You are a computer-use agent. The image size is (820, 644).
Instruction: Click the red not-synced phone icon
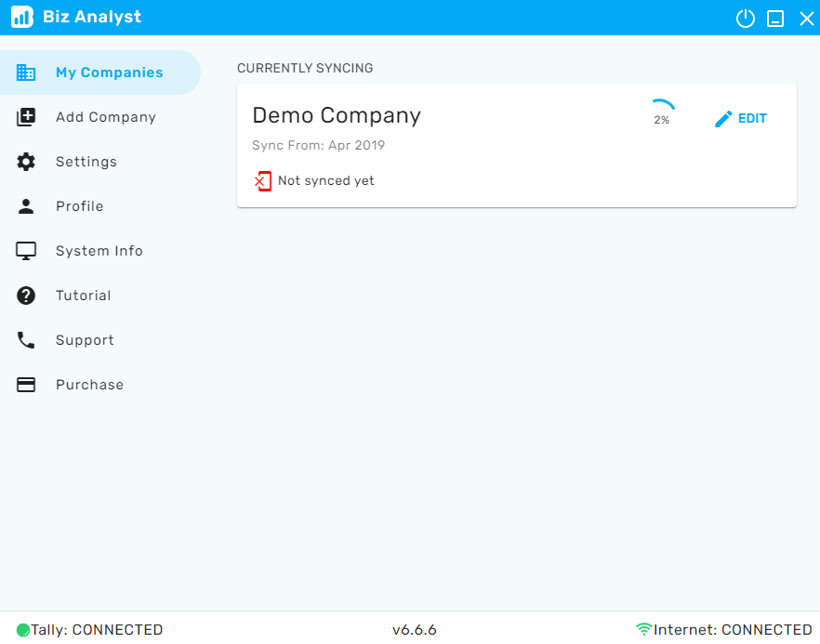point(262,181)
